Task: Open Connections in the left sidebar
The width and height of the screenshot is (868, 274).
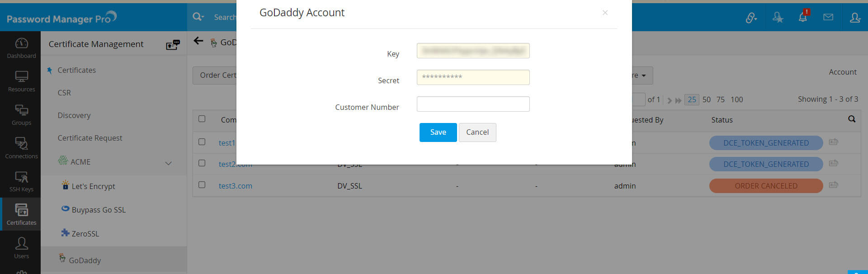Action: click(21, 148)
